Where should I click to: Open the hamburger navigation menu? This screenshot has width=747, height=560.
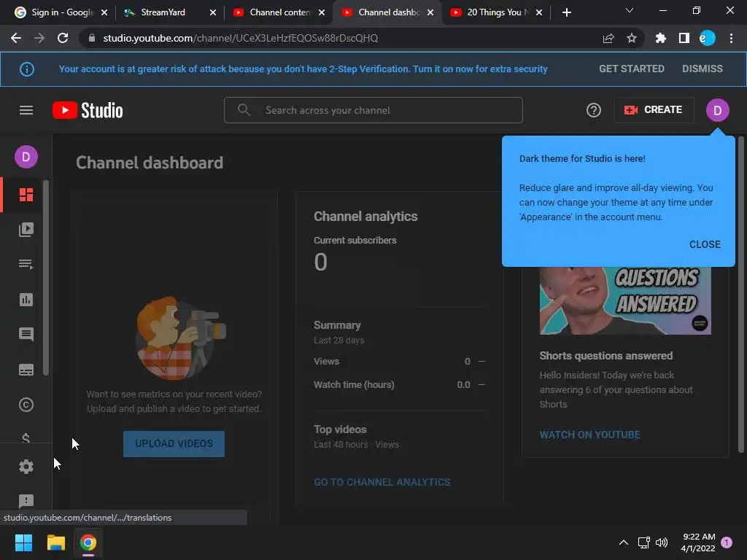click(26, 111)
